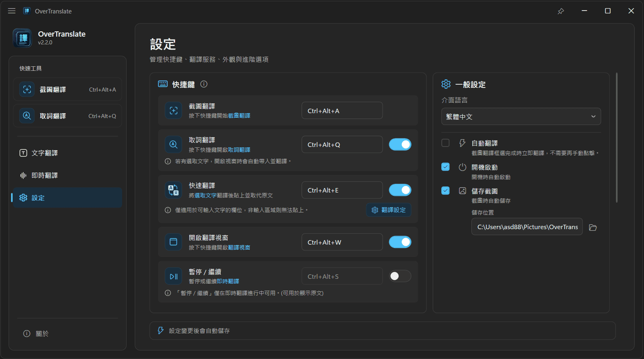Click the 暫停 / 繼續 play-pause icon
This screenshot has width=644, height=359.
[x=173, y=276]
